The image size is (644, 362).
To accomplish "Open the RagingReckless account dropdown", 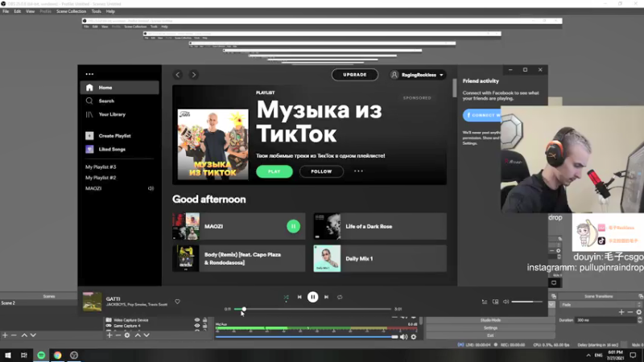I will click(x=418, y=75).
